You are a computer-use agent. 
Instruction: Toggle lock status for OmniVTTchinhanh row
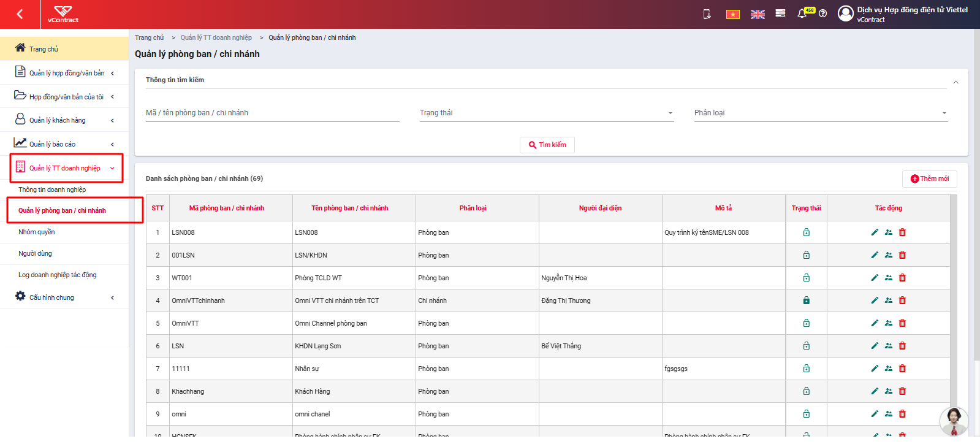807,300
